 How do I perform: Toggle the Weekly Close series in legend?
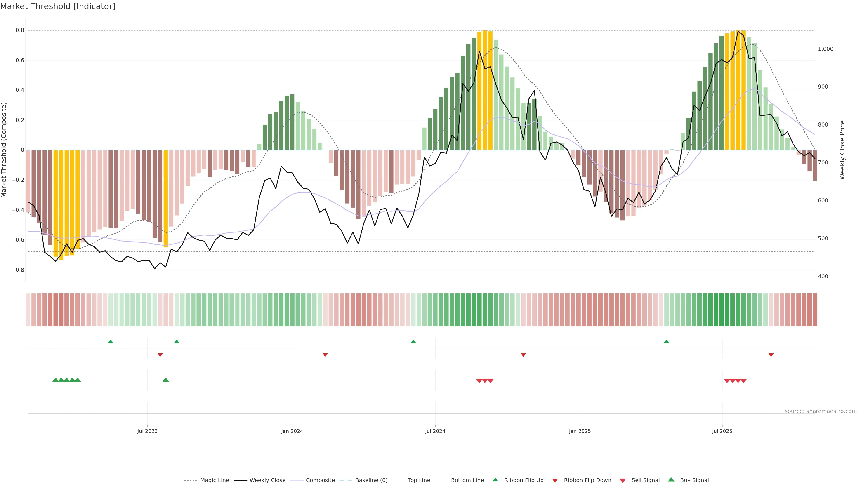267,480
